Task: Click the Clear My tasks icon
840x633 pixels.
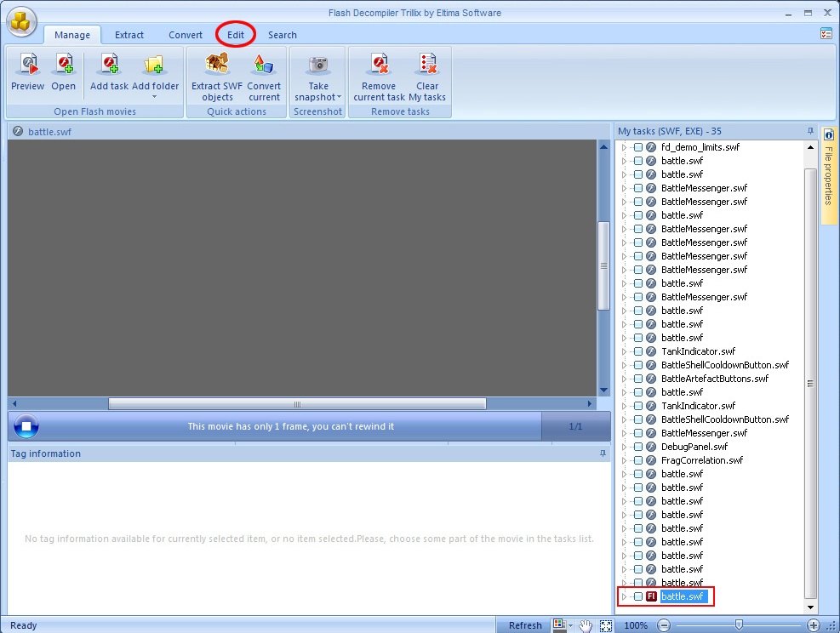Action: click(427, 64)
